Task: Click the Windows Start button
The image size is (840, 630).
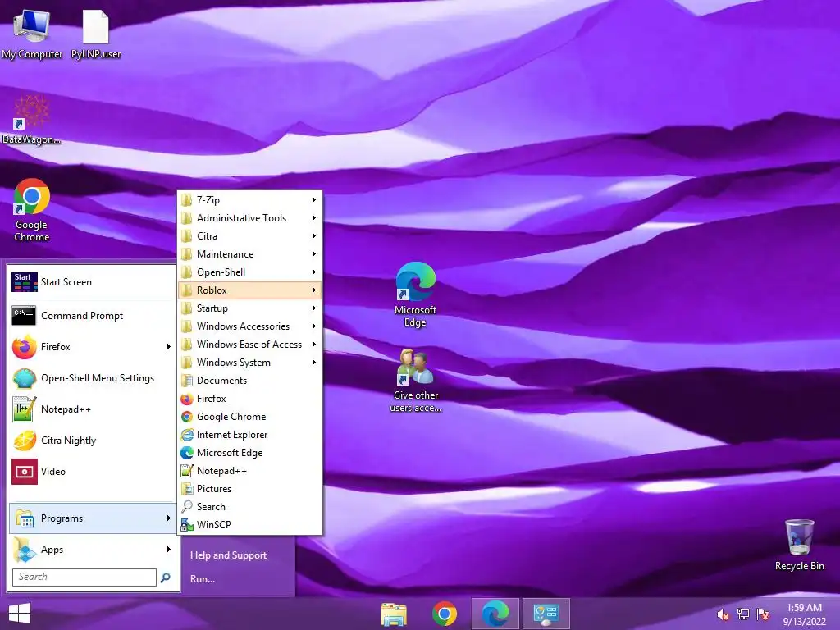Action: (20, 614)
